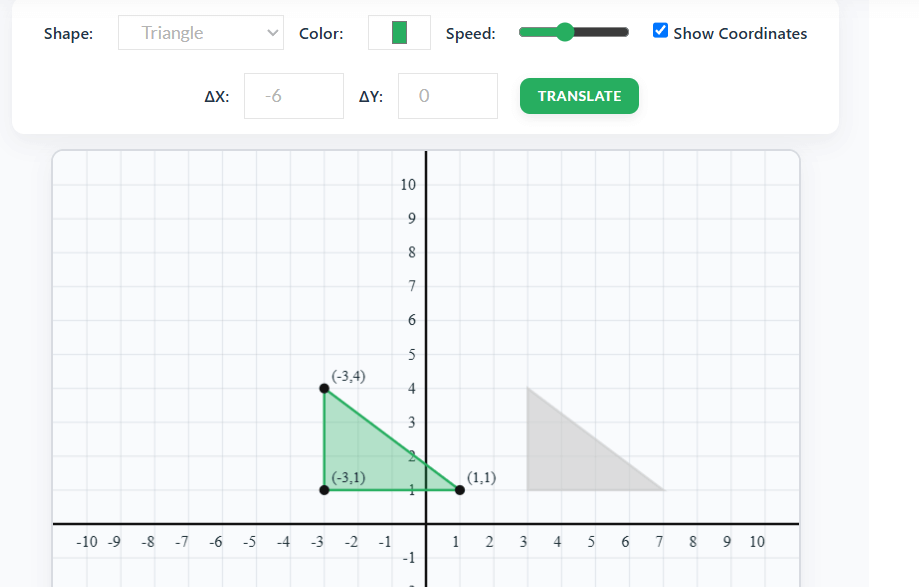
Task: Click the Show Coordinates text label
Action: 740,33
